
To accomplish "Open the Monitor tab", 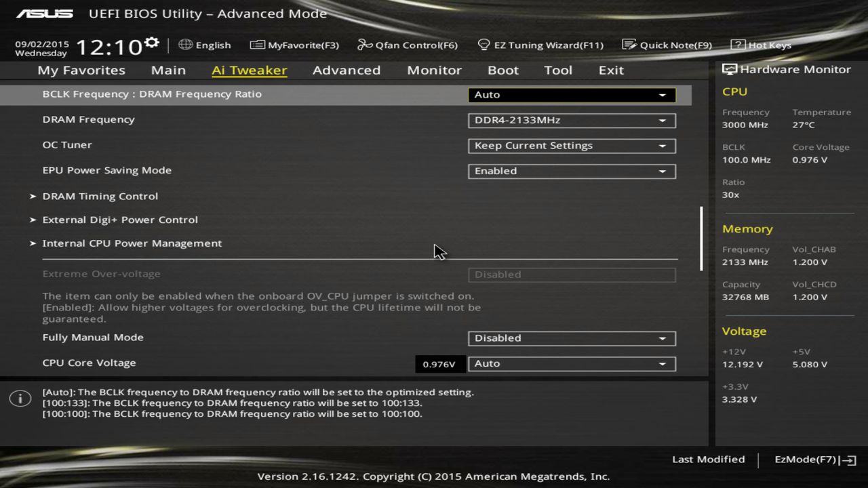I will click(434, 70).
